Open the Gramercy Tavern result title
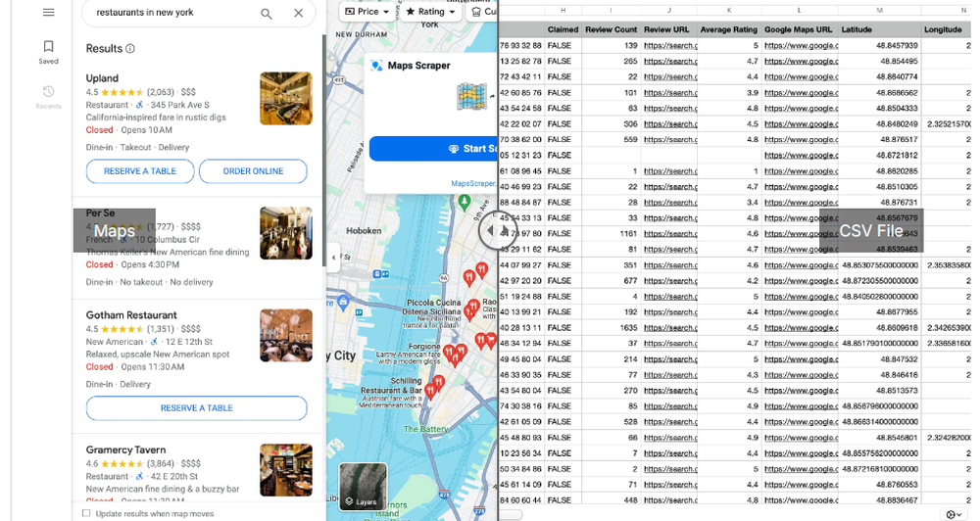The height and width of the screenshot is (521, 980). 125,450
